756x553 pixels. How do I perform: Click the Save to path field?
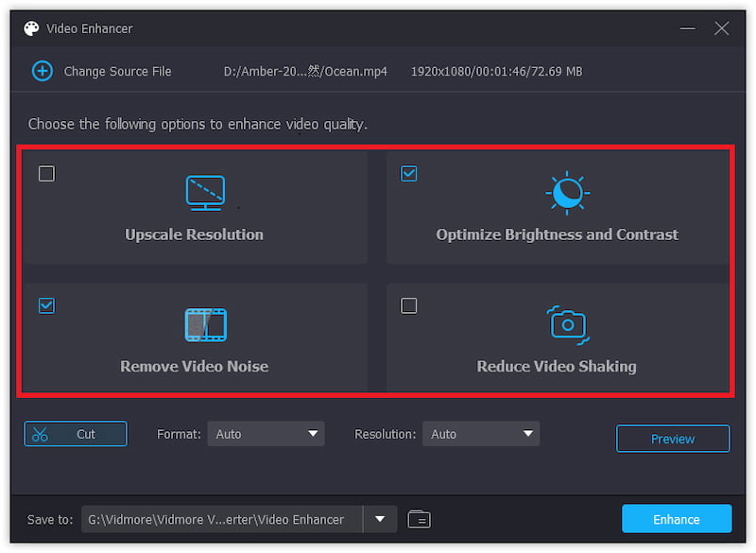221,519
